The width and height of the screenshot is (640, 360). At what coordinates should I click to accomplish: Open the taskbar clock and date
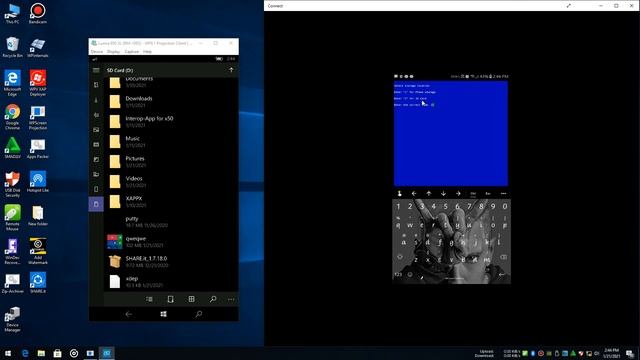pos(611,353)
